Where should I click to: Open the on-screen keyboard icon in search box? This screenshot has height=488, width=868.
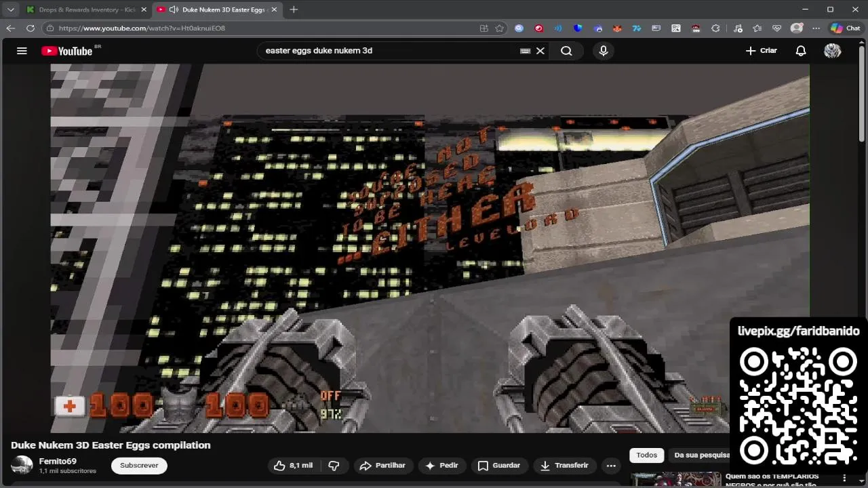point(525,51)
